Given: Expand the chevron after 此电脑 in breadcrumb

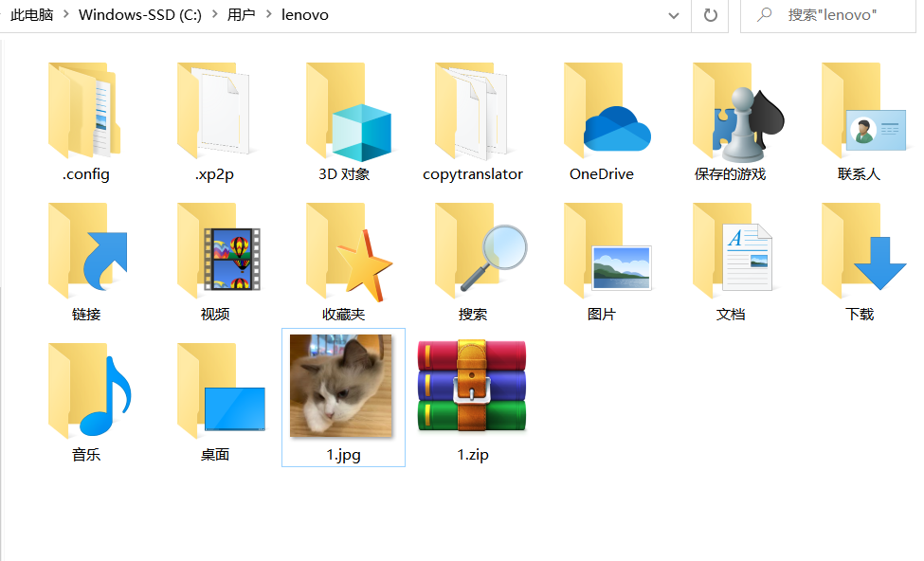Looking at the screenshot, I should click(66, 14).
